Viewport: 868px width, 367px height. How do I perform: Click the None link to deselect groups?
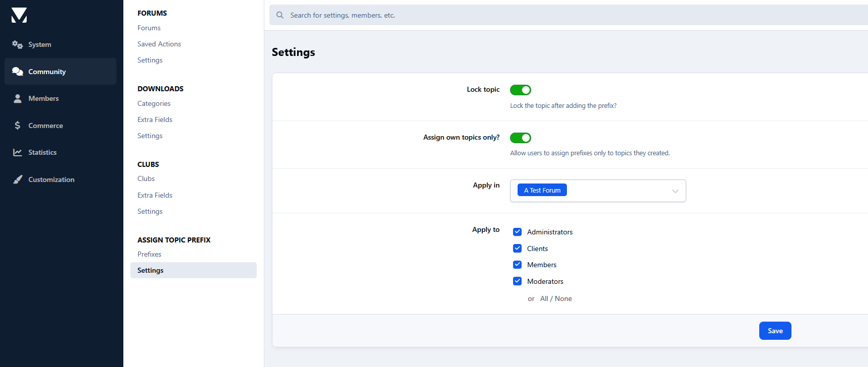tap(563, 299)
